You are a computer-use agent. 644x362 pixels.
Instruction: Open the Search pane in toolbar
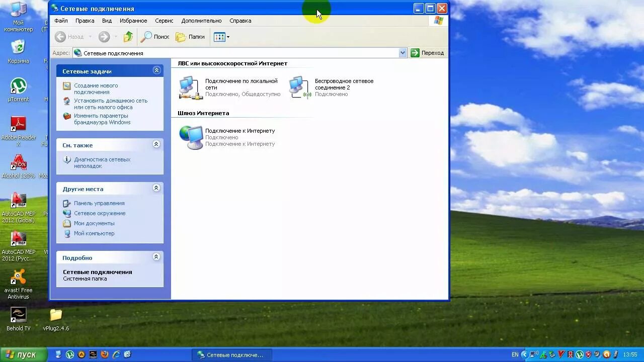pos(155,37)
